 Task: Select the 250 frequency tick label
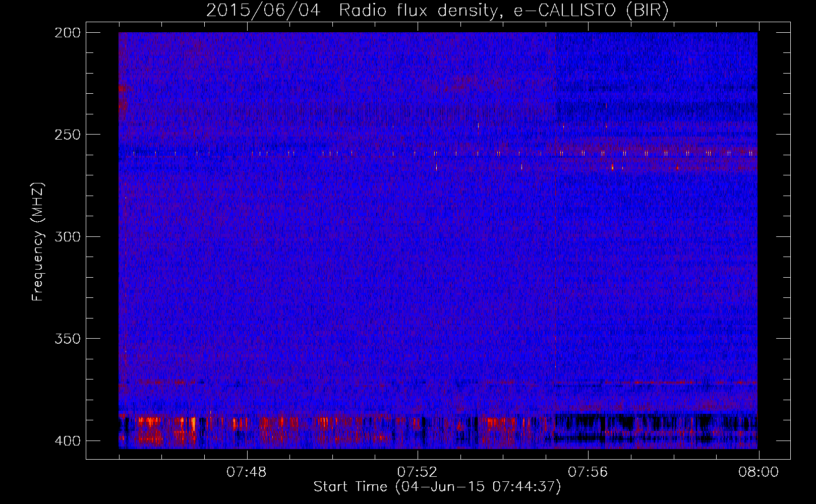click(68, 135)
